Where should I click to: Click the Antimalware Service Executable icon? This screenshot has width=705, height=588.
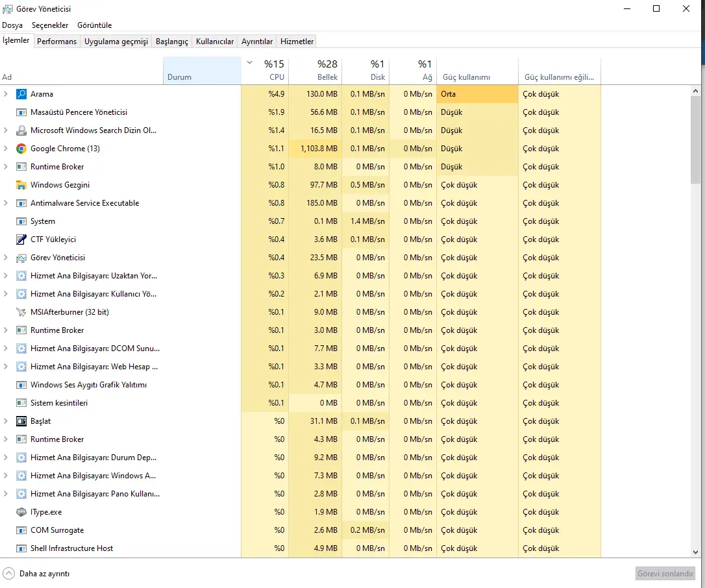click(x=21, y=203)
